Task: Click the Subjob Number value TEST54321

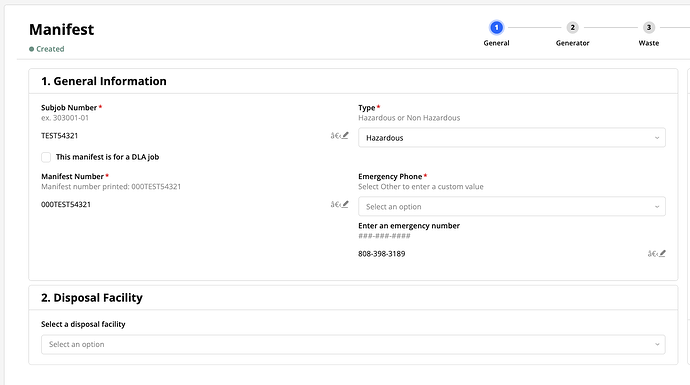Action: (x=59, y=136)
